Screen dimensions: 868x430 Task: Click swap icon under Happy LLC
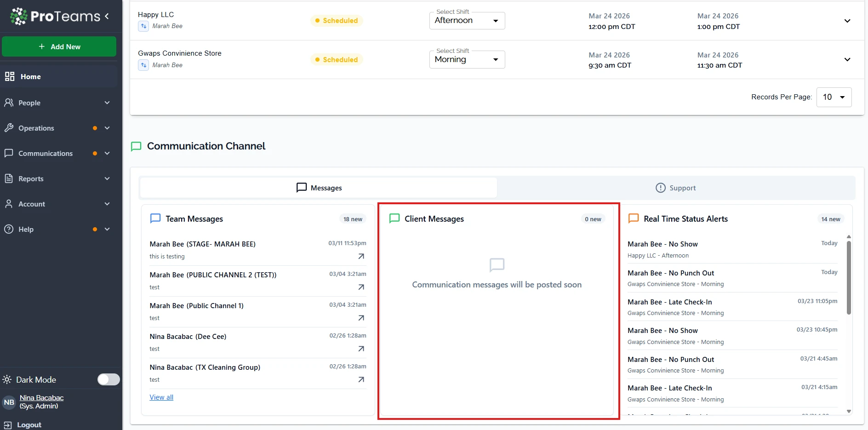point(143,26)
